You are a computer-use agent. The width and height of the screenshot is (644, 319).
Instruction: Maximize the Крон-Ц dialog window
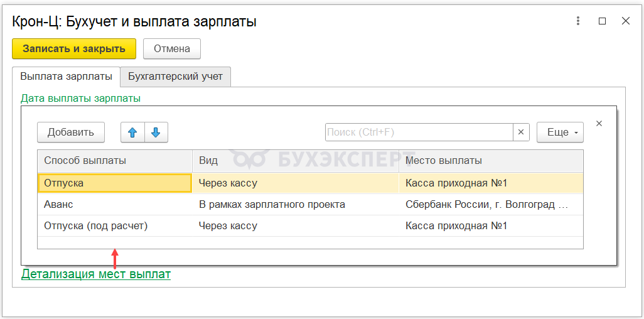[603, 21]
